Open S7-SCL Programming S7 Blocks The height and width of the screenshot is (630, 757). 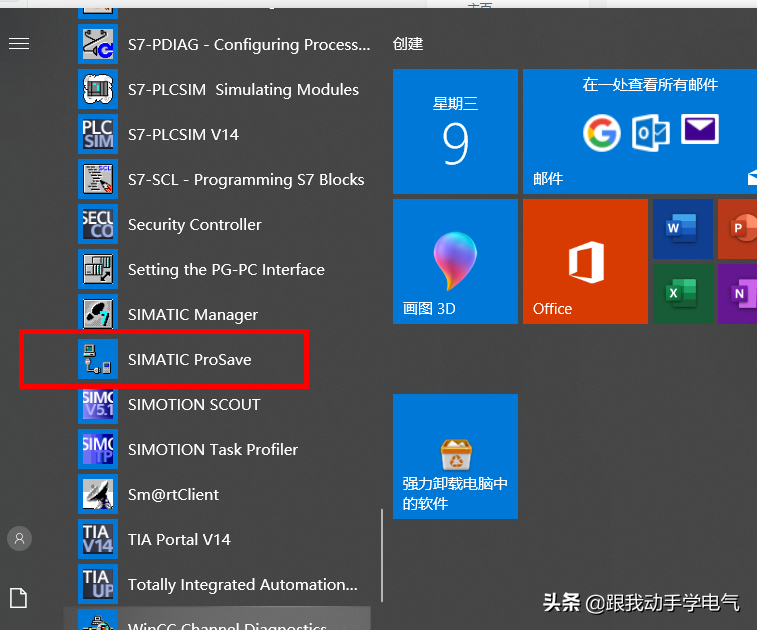tap(245, 180)
